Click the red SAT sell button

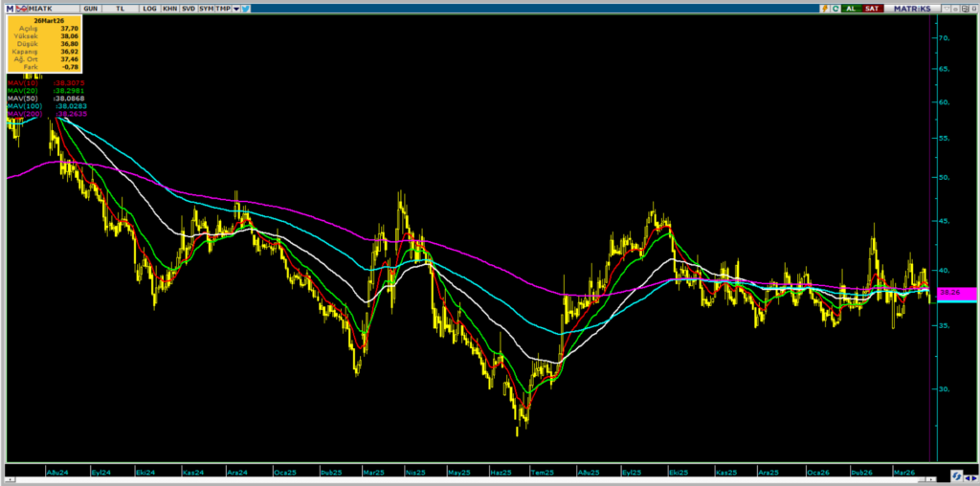pos(873,9)
